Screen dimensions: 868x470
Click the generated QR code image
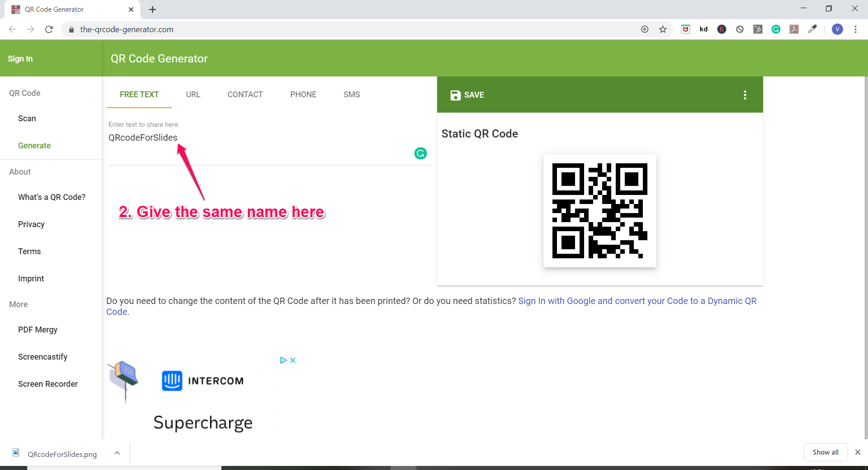click(x=600, y=211)
